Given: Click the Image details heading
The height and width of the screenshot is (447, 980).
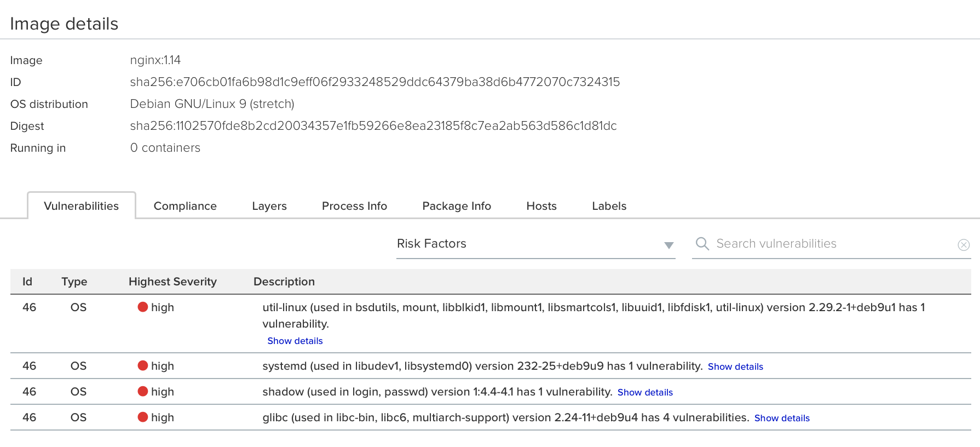Looking at the screenshot, I should pos(64,24).
